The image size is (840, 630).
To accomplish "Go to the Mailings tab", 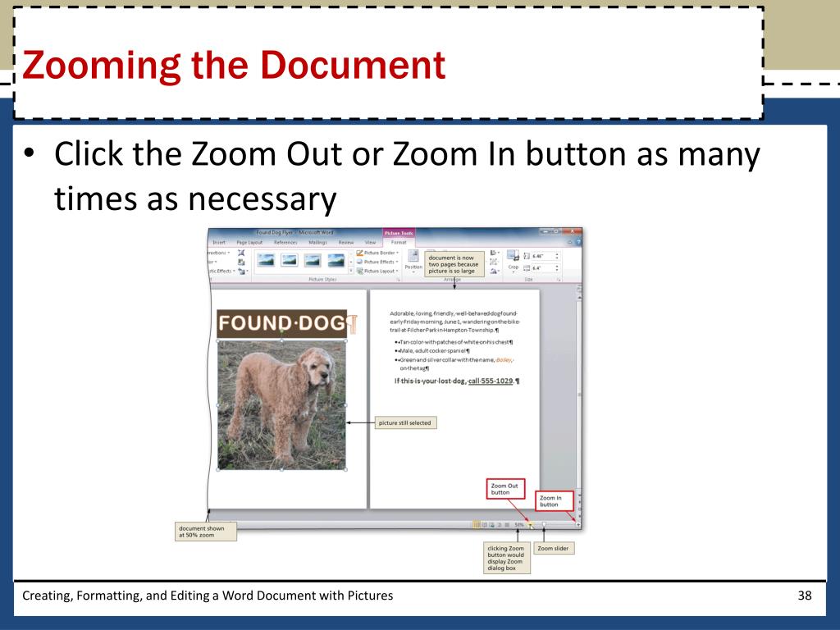I will click(317, 243).
